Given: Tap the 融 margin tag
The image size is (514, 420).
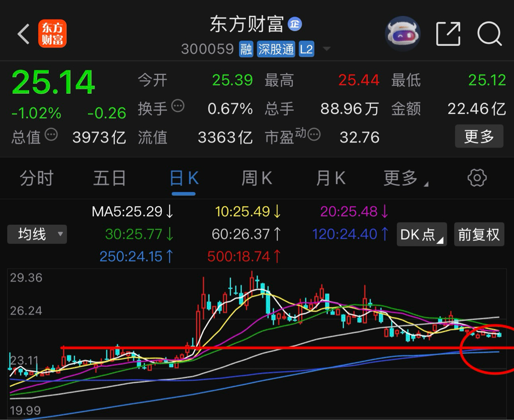Looking at the screenshot, I should click(x=246, y=49).
